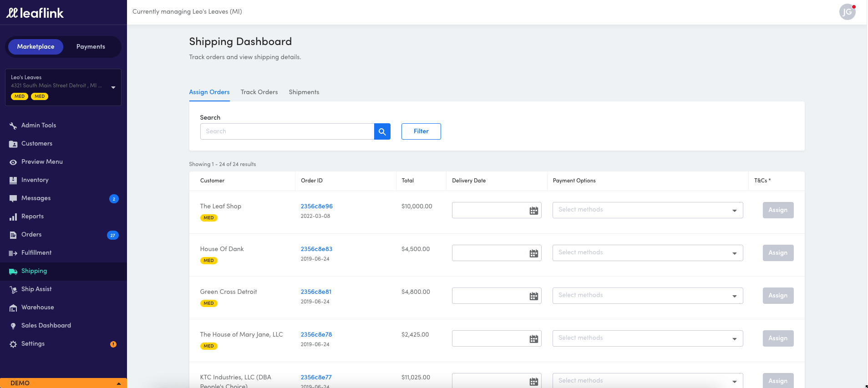Screen dimensions: 868x388
Task: Click the Orders document icon
Action: 13,235
